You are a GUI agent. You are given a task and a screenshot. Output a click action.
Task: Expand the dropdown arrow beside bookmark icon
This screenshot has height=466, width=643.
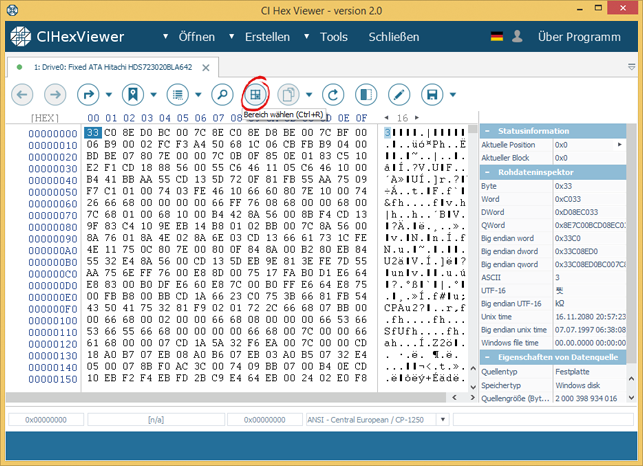[x=153, y=95]
